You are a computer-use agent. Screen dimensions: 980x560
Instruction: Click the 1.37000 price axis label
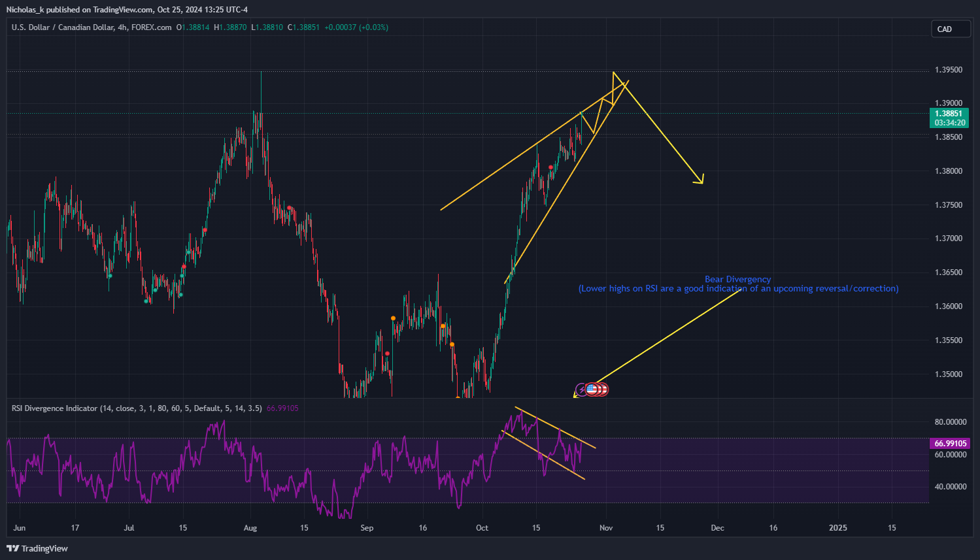949,239
